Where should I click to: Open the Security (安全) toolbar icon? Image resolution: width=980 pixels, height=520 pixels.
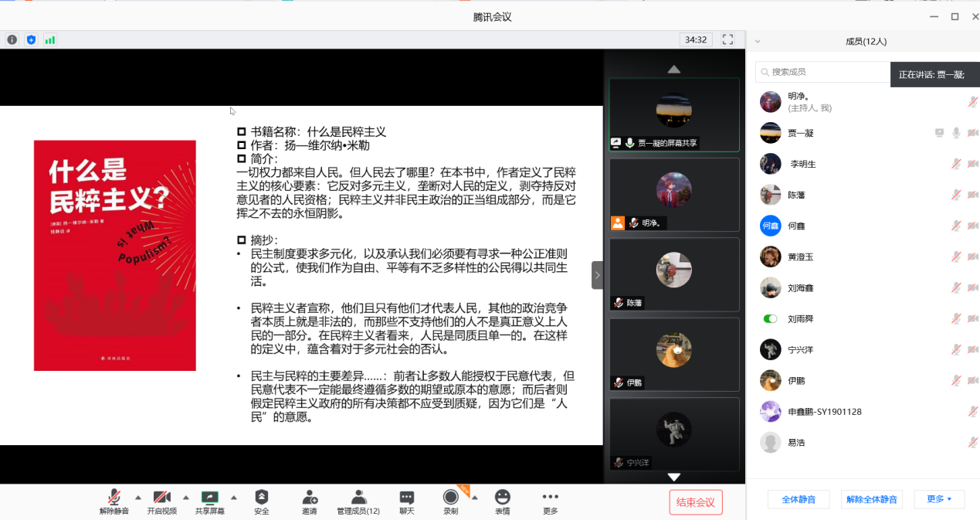click(x=262, y=501)
